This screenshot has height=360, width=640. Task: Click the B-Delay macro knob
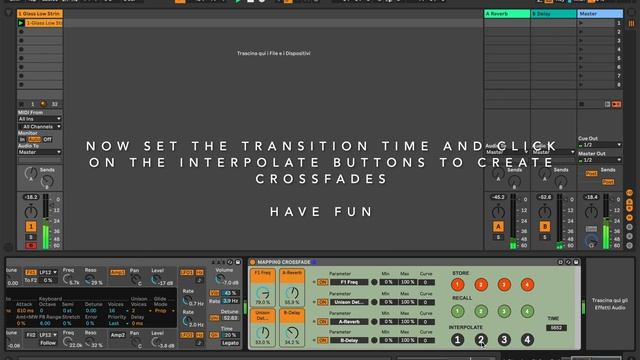point(292,333)
